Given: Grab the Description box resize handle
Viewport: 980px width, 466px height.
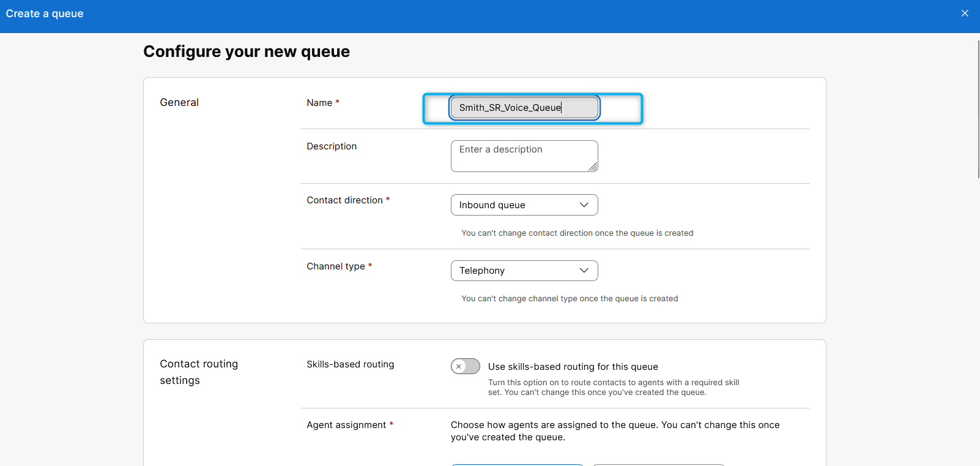Looking at the screenshot, I should (593, 167).
